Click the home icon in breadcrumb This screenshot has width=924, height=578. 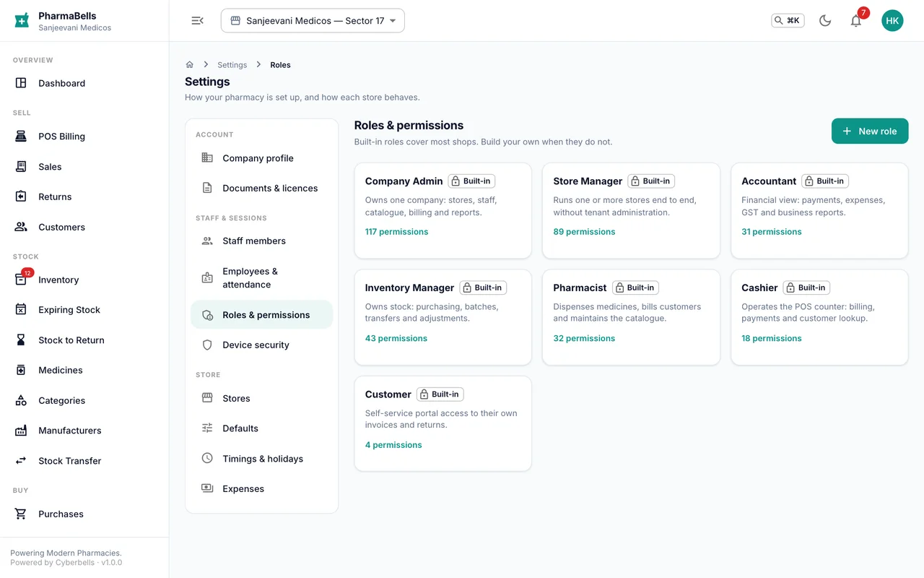pos(190,65)
